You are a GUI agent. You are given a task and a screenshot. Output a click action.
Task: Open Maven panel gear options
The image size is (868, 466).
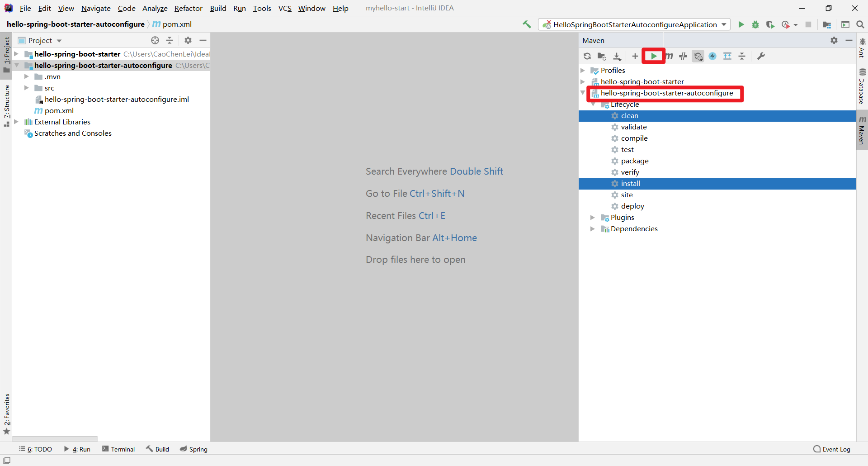834,40
